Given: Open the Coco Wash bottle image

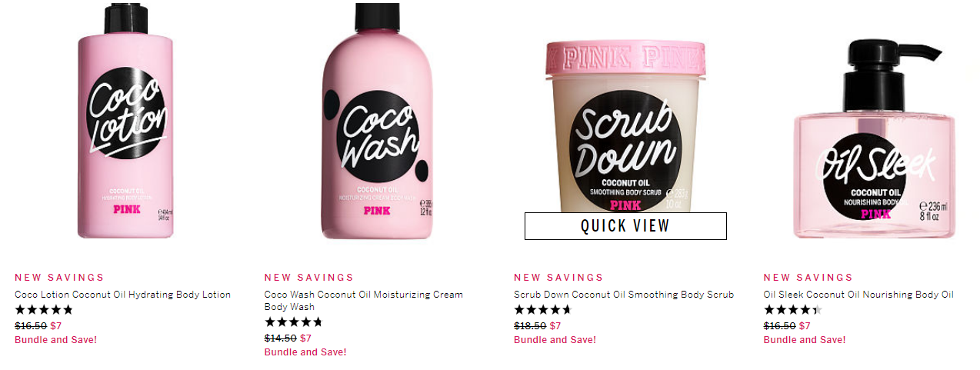Looking at the screenshot, I should (377, 121).
